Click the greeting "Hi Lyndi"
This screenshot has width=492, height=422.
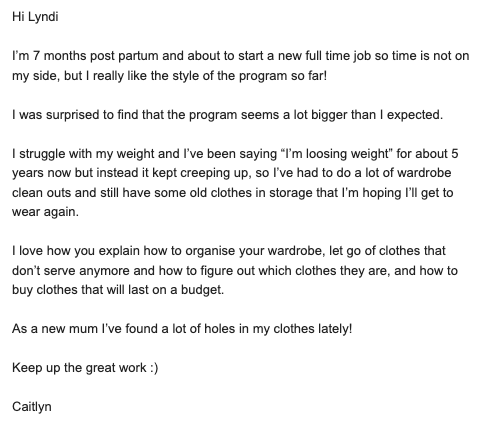[35, 17]
